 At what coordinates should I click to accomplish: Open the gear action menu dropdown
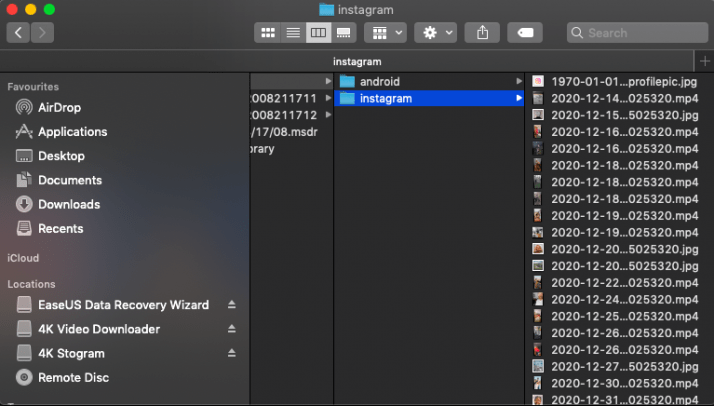coord(438,33)
